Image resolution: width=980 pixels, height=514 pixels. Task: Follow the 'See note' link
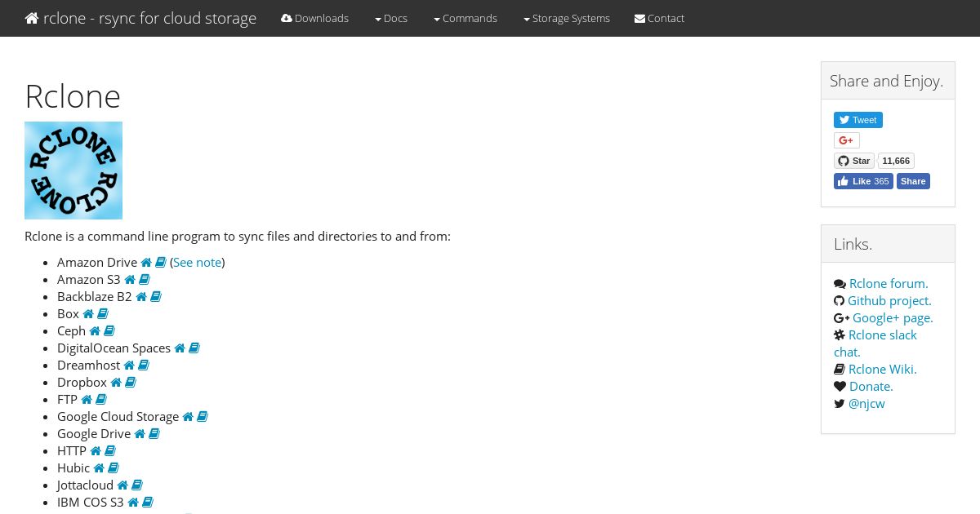click(197, 263)
